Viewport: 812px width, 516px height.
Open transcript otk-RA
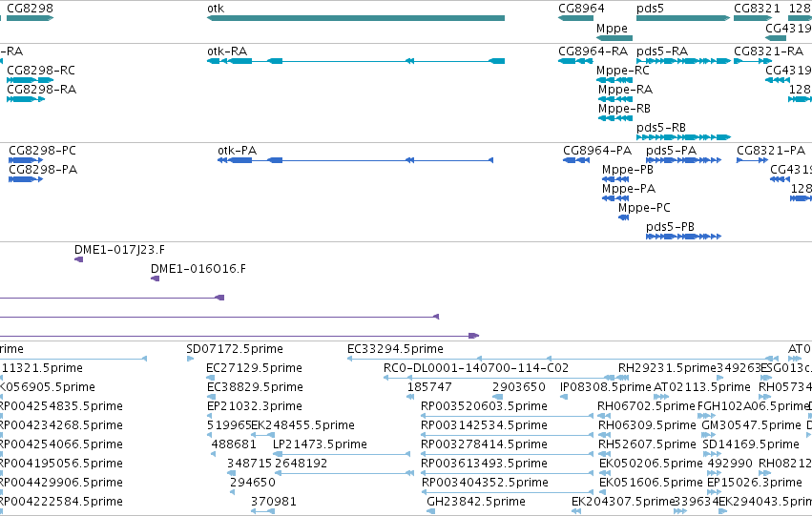[x=356, y=61]
